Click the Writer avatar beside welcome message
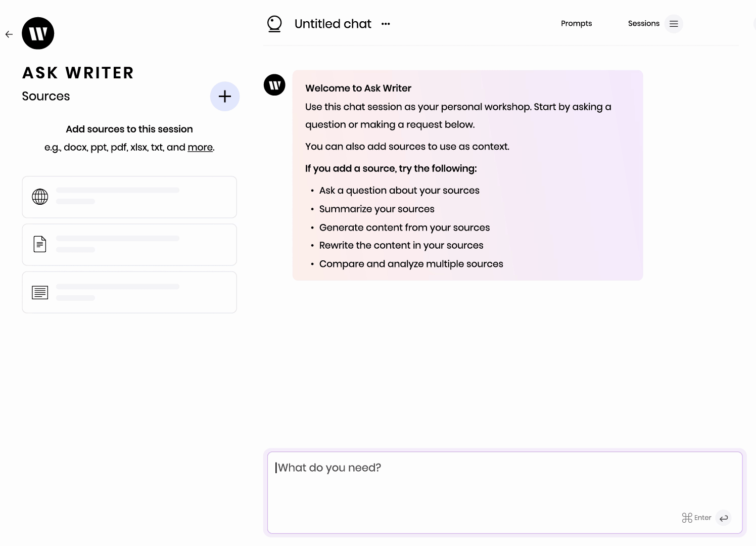The width and height of the screenshot is (756, 546). [x=275, y=85]
